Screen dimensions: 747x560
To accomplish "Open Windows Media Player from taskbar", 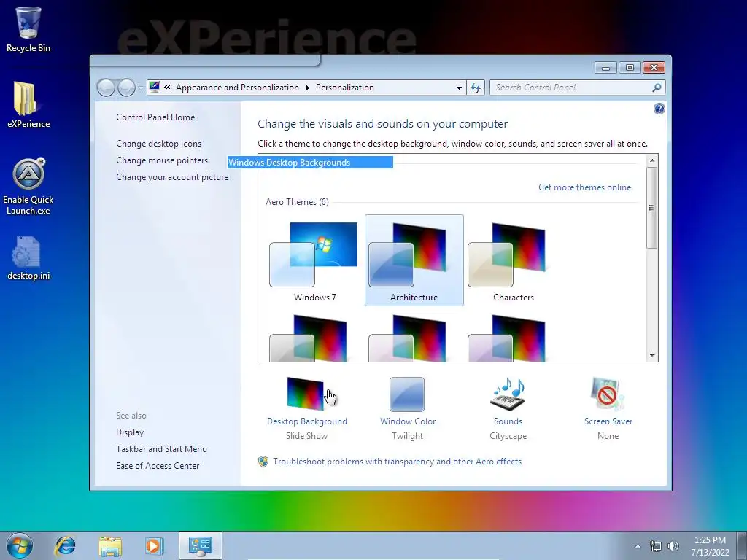I will 155,545.
